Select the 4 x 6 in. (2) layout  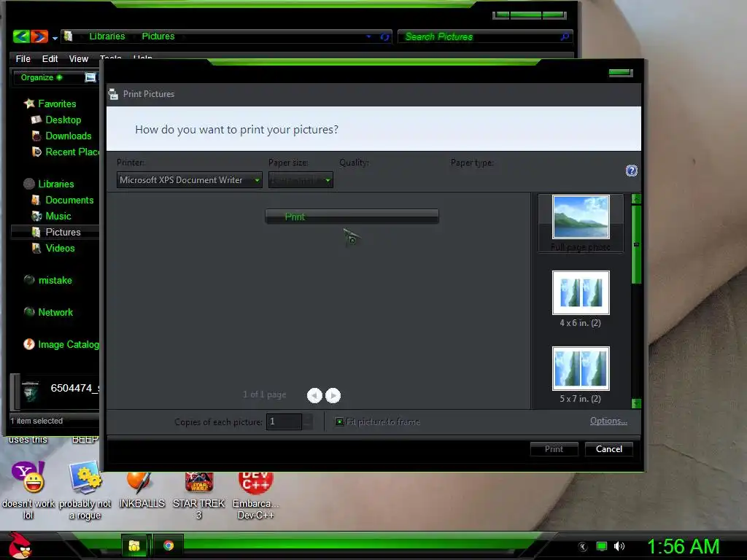point(581,299)
